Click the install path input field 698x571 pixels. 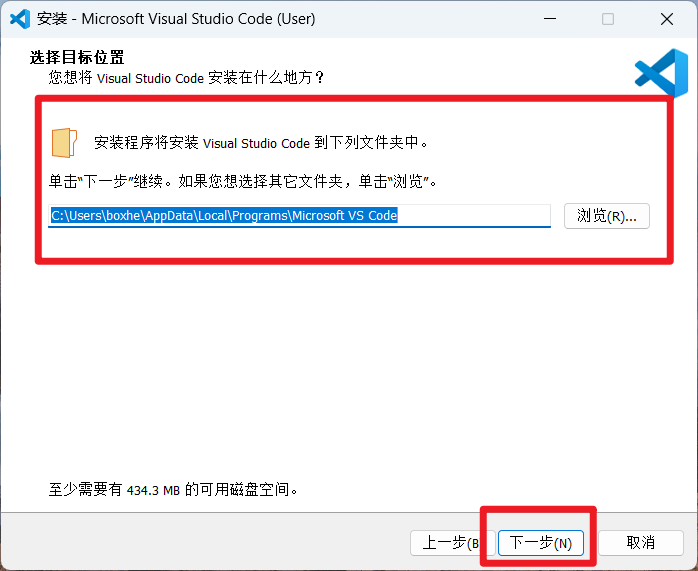point(299,216)
